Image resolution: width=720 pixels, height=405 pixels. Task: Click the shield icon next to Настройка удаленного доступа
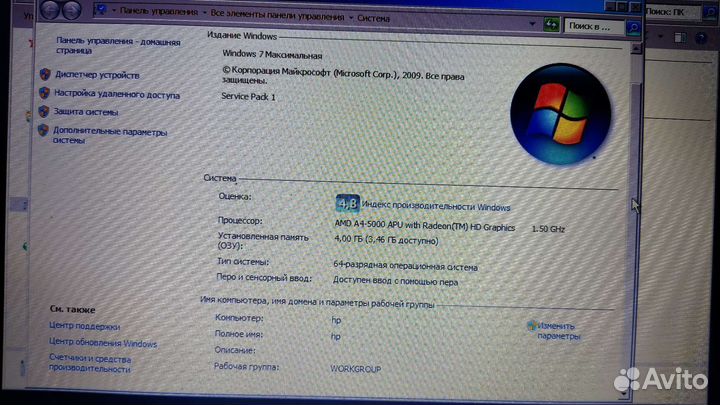(44, 93)
